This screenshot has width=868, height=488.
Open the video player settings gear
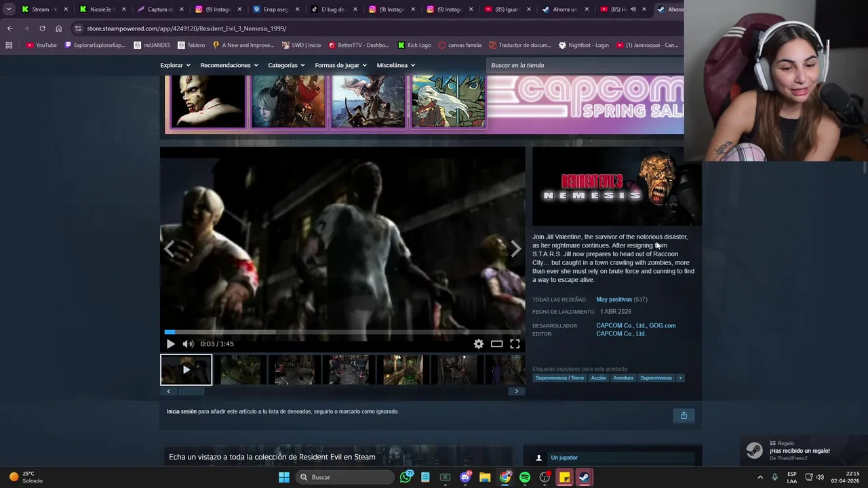click(479, 344)
